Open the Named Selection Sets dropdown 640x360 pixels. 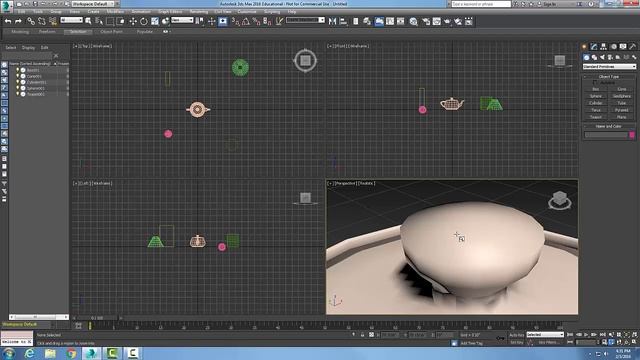[x=305, y=20]
